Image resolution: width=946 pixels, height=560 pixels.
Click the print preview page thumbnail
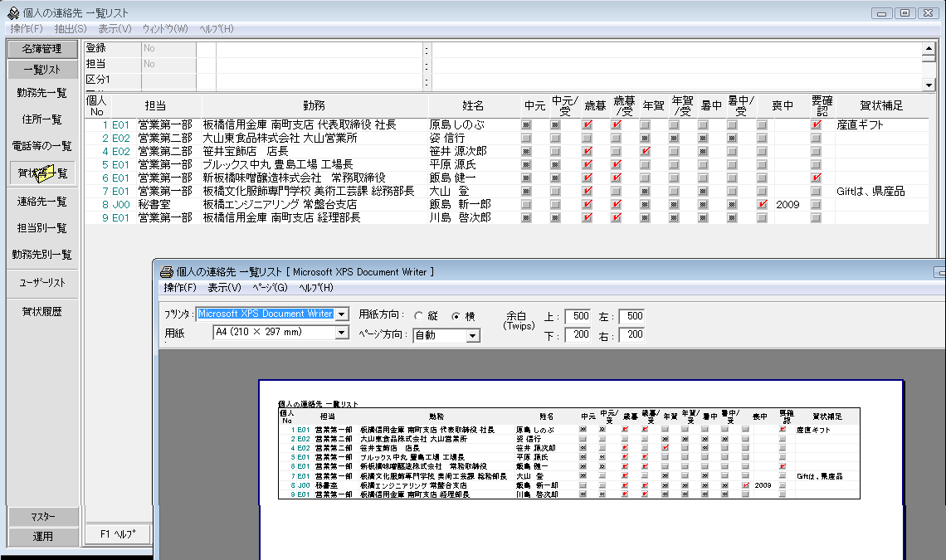point(581,470)
